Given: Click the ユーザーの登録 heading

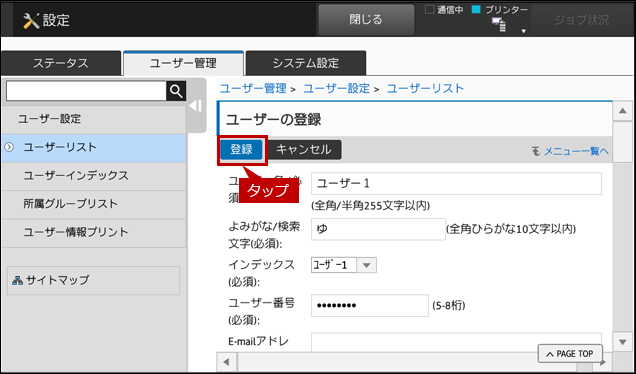Looking at the screenshot, I should (274, 120).
